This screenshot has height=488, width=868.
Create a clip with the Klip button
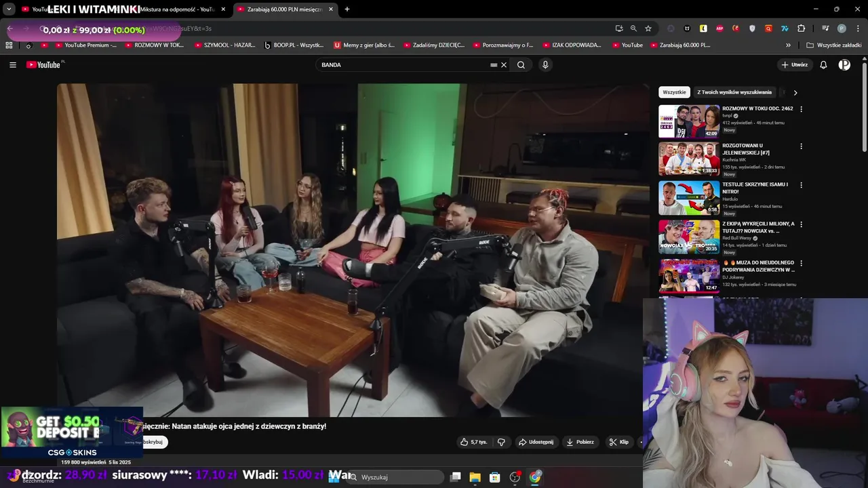pos(618,442)
